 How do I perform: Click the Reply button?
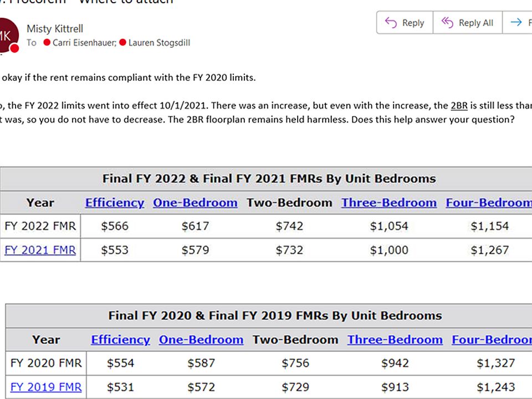(x=405, y=23)
